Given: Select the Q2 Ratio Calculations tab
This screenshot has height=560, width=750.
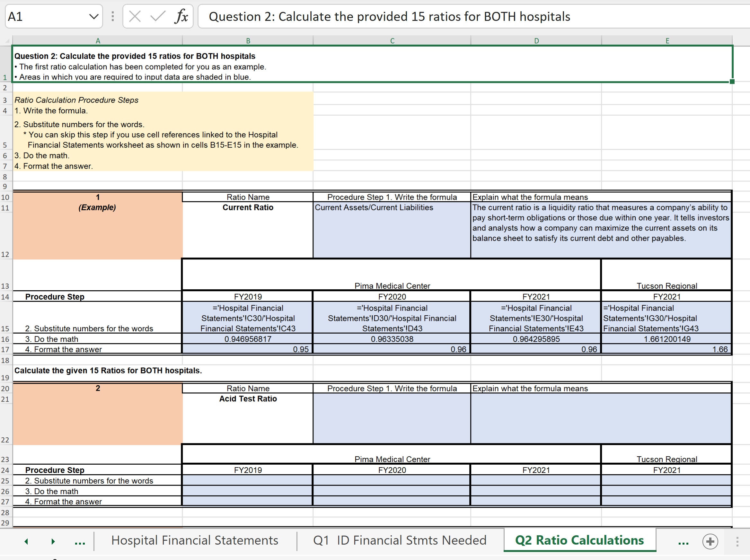Looking at the screenshot, I should [579, 540].
